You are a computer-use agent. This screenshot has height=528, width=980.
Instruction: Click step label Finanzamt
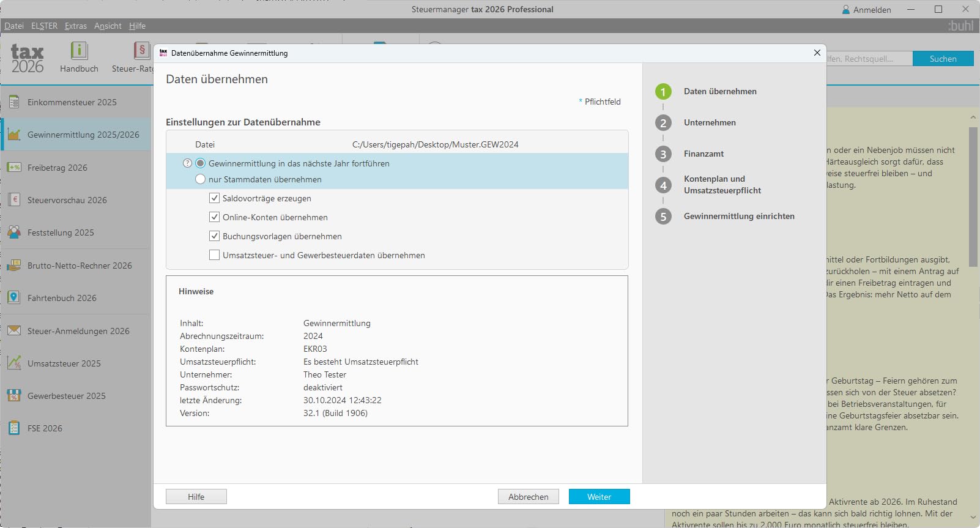[x=703, y=154]
